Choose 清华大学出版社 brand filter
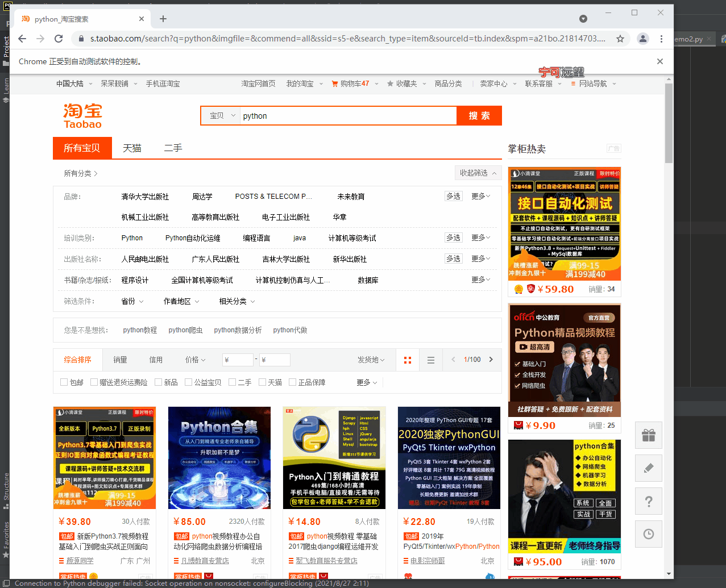 145,197
